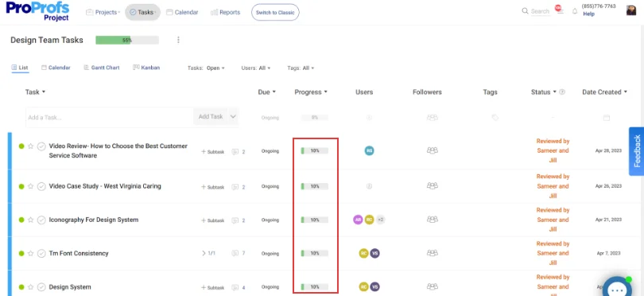Click the Status help question icon
Image resolution: width=644 pixels, height=296 pixels.
(x=562, y=92)
